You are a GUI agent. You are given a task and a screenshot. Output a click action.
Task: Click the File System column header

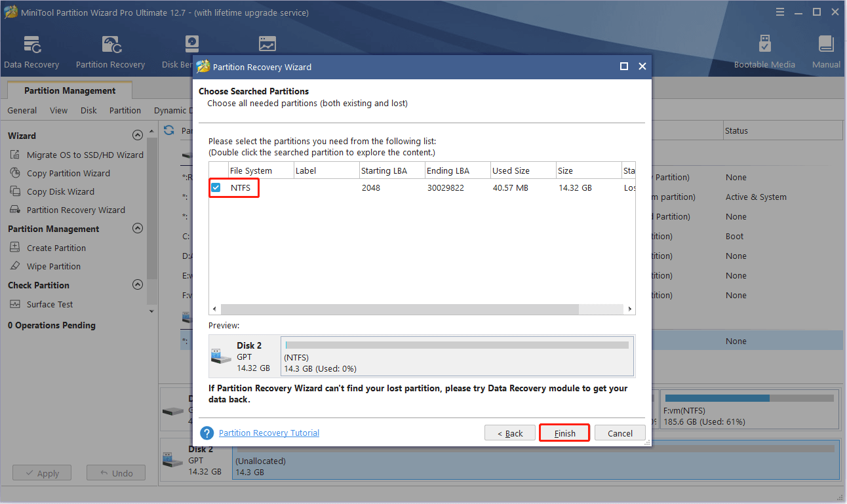[x=260, y=170]
